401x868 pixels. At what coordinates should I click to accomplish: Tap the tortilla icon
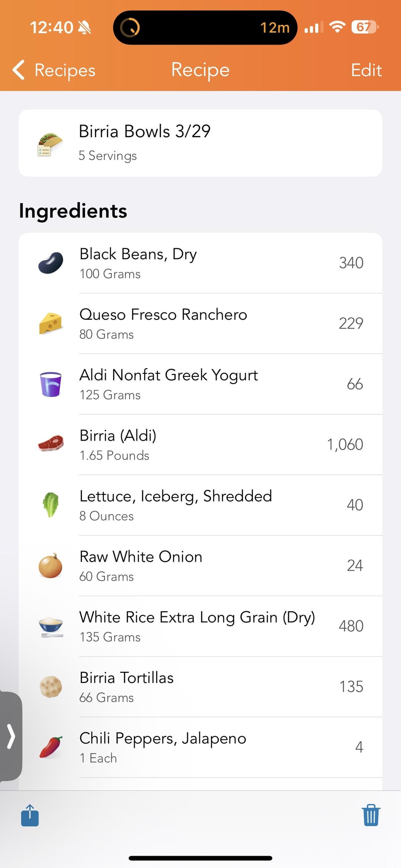[51, 687]
